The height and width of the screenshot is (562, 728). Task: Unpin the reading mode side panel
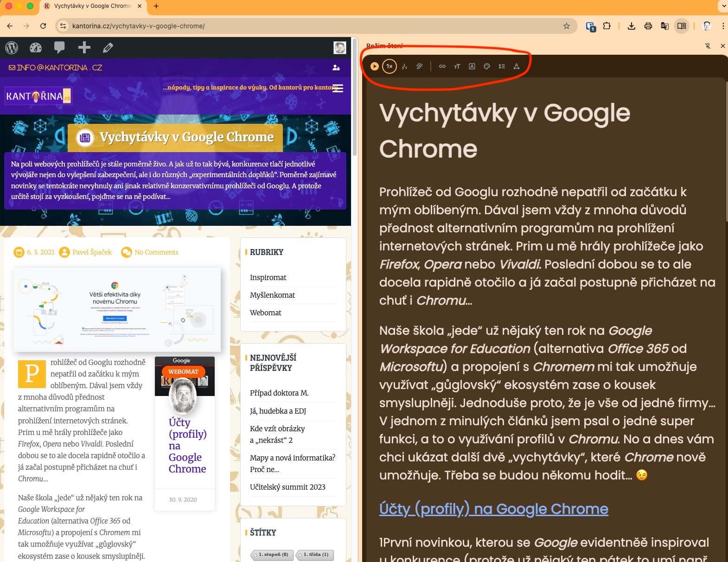click(708, 46)
